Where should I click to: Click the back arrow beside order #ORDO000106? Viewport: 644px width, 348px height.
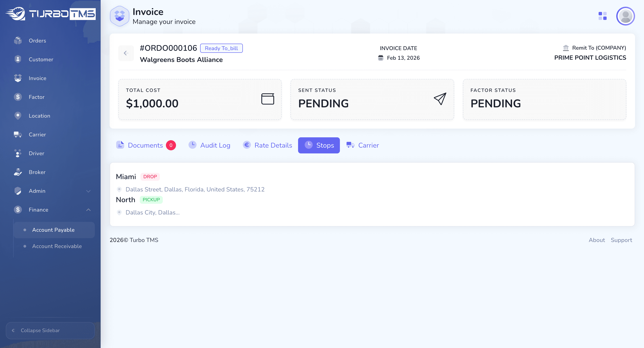[126, 53]
